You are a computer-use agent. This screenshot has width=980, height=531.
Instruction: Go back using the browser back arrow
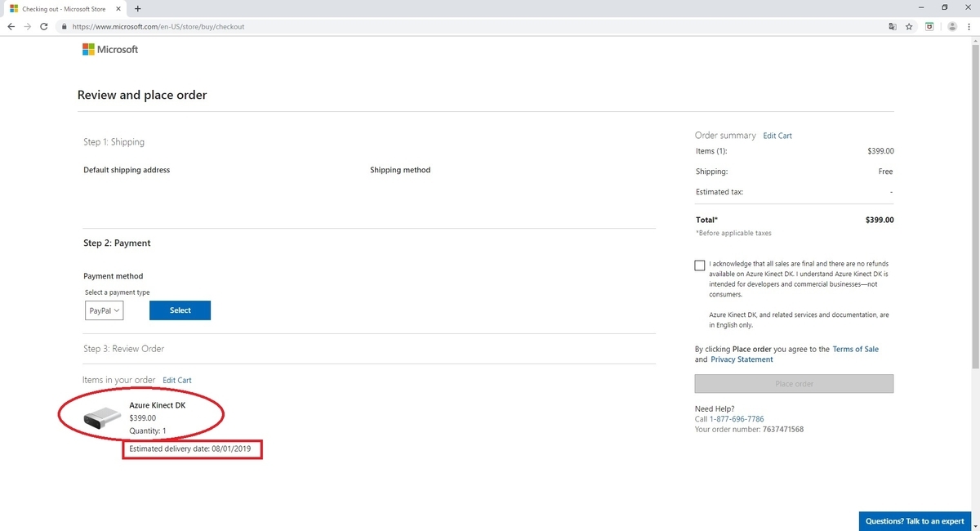coord(11,26)
